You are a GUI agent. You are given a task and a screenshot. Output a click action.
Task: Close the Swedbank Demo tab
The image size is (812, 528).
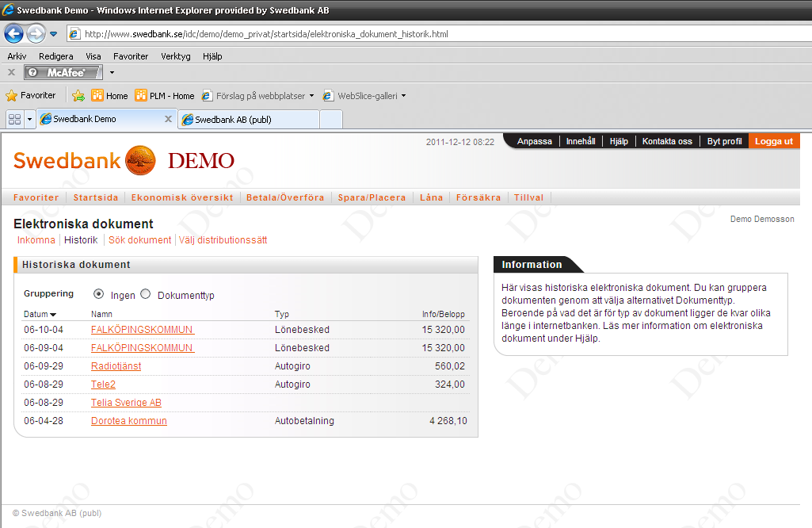[168, 119]
